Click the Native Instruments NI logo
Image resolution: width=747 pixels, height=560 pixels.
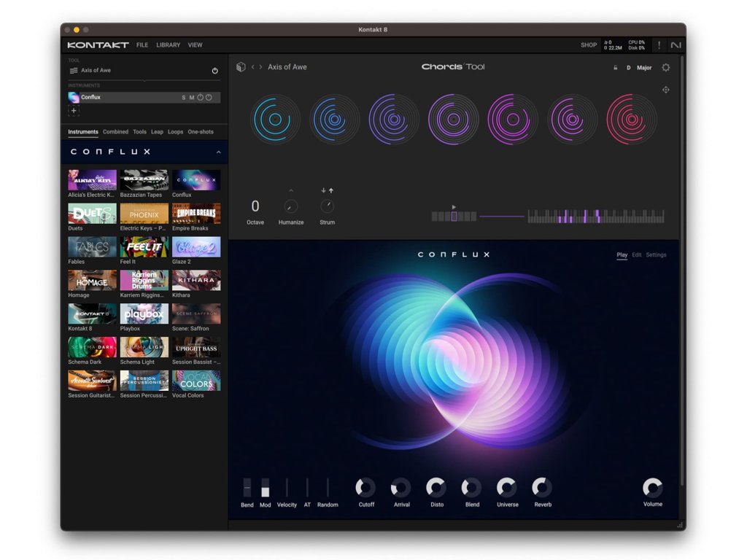point(676,44)
